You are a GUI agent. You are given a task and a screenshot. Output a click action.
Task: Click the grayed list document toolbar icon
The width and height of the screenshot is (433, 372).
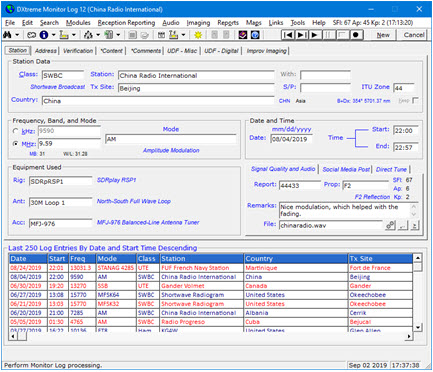132,35
